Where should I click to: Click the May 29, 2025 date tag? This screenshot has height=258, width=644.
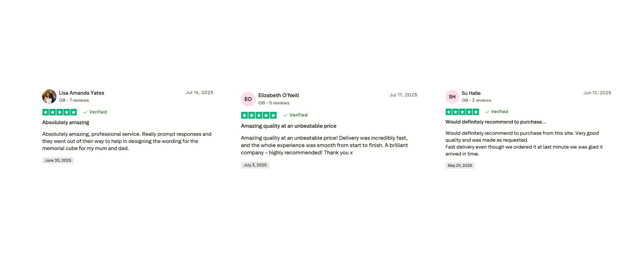coord(460,165)
